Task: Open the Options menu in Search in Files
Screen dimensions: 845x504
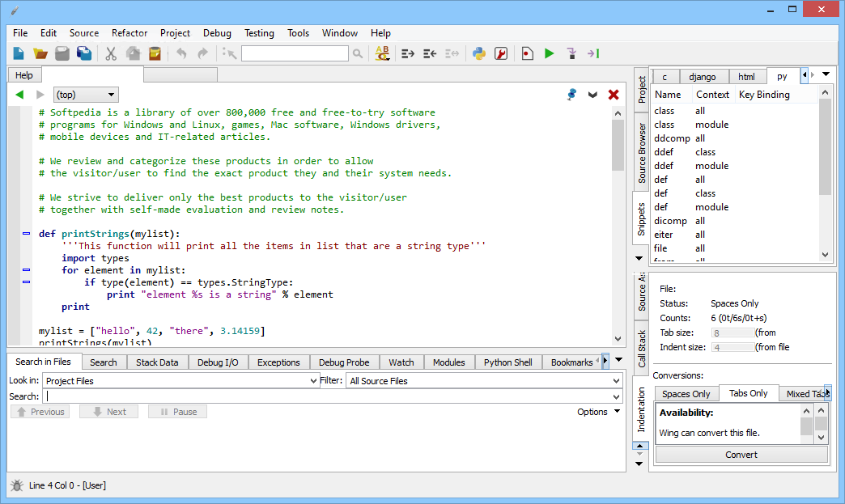Action: tap(598, 412)
